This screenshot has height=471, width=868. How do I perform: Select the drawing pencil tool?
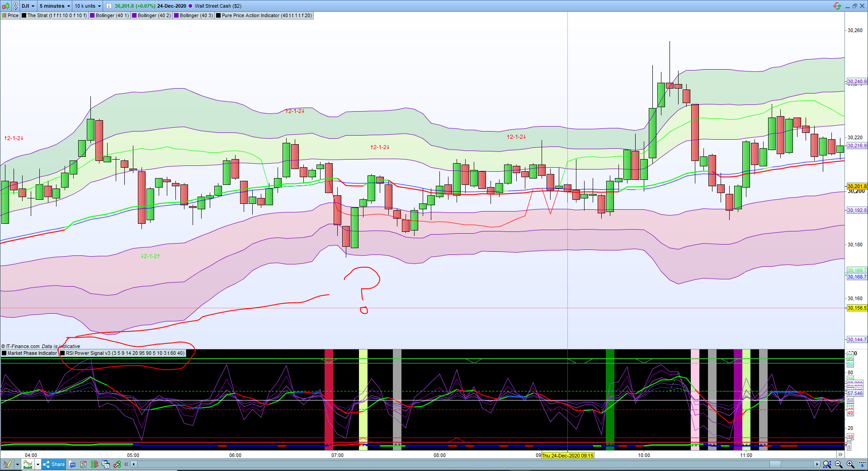(8, 464)
